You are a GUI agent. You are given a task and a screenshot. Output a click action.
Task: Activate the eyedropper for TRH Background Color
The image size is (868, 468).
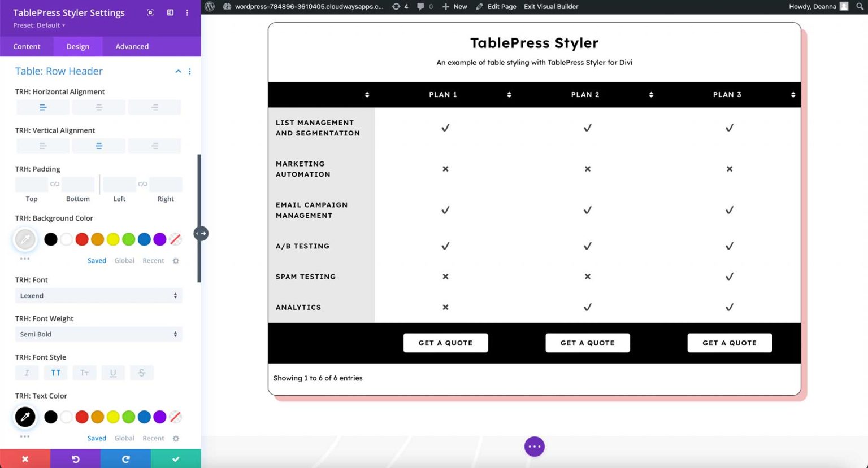(x=25, y=239)
